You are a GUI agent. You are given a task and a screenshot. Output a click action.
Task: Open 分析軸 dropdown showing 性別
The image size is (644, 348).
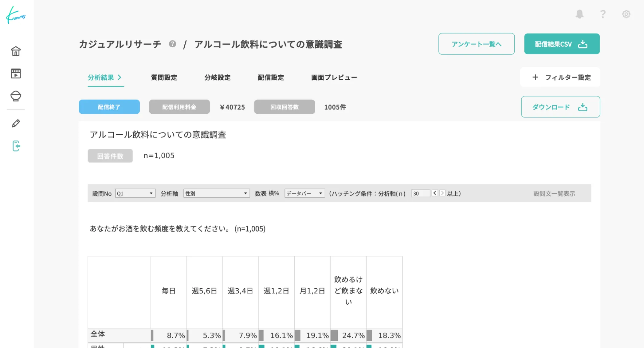(217, 193)
